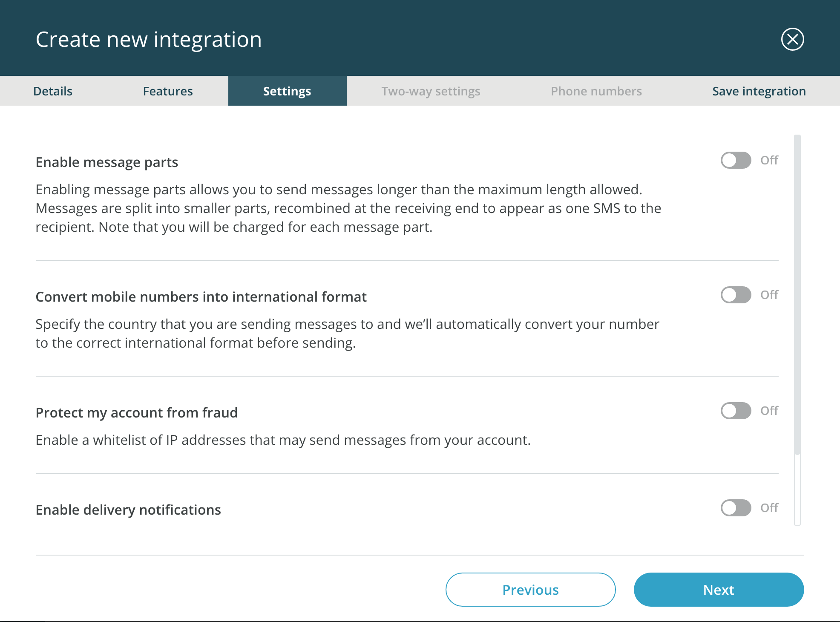Screen dimensions: 840x622
Task: Click the Enable message parts heading
Action: (x=107, y=162)
